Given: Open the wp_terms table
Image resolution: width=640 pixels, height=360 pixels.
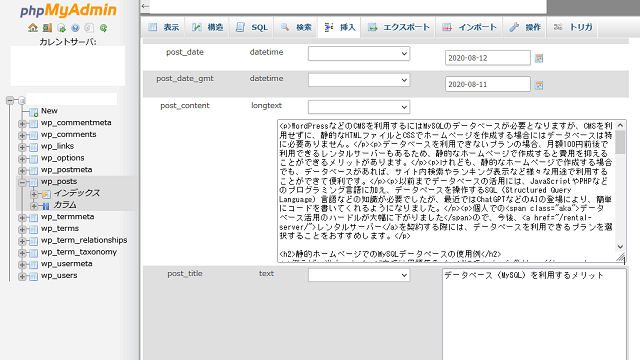Looking at the screenshot, I should [60, 228].
